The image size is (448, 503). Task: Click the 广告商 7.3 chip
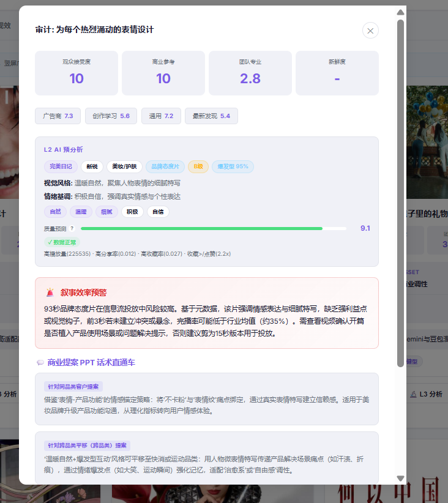point(58,116)
